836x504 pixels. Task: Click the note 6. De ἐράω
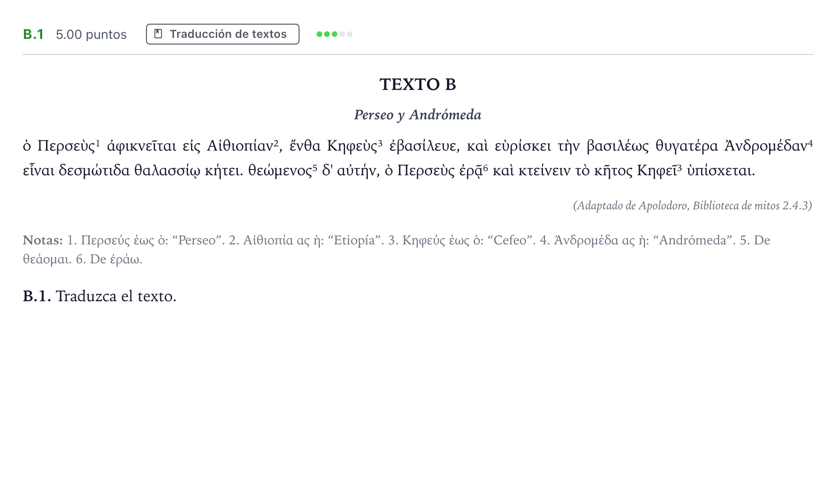109,259
